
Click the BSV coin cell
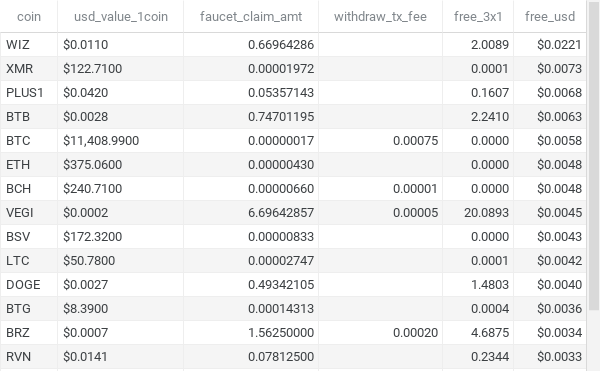click(29, 237)
